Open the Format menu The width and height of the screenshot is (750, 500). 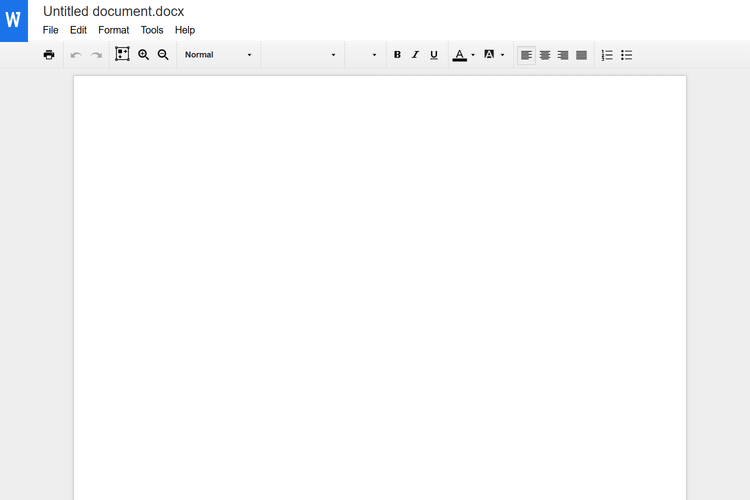pos(113,30)
